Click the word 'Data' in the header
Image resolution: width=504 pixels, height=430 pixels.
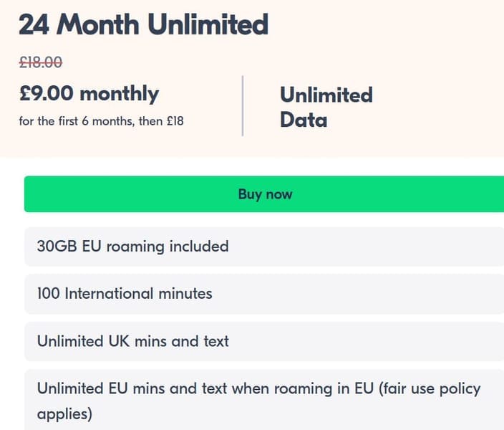pyautogui.click(x=304, y=120)
